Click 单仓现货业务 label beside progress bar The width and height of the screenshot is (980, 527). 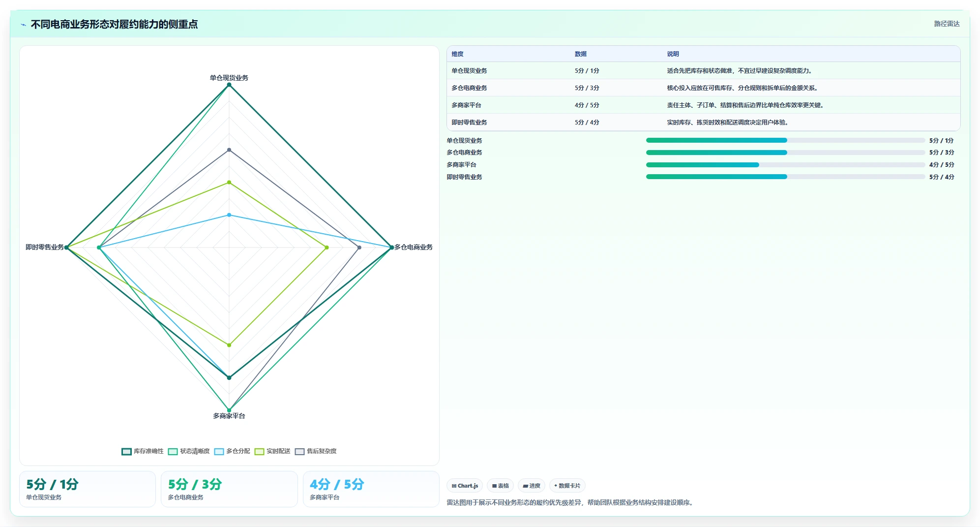pyautogui.click(x=464, y=141)
